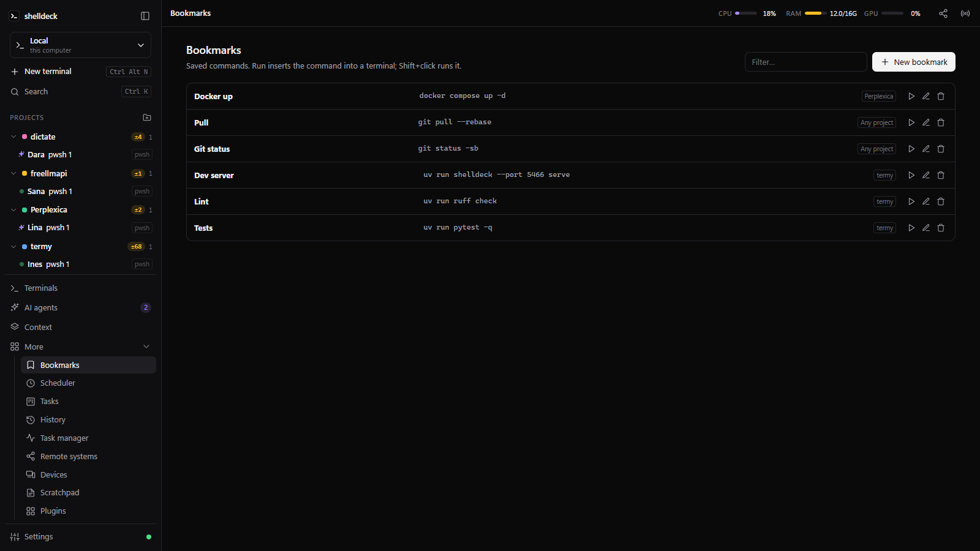
Task: Click the shelldeck logo icon
Action: [x=14, y=16]
